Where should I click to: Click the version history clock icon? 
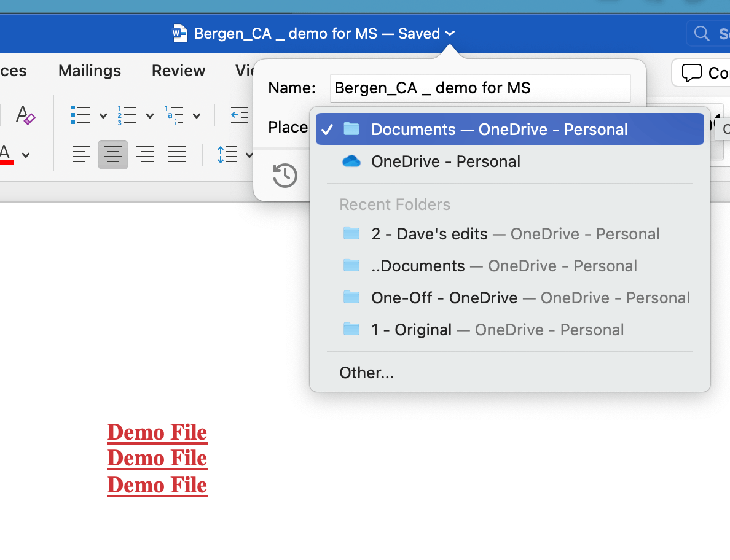click(x=285, y=176)
